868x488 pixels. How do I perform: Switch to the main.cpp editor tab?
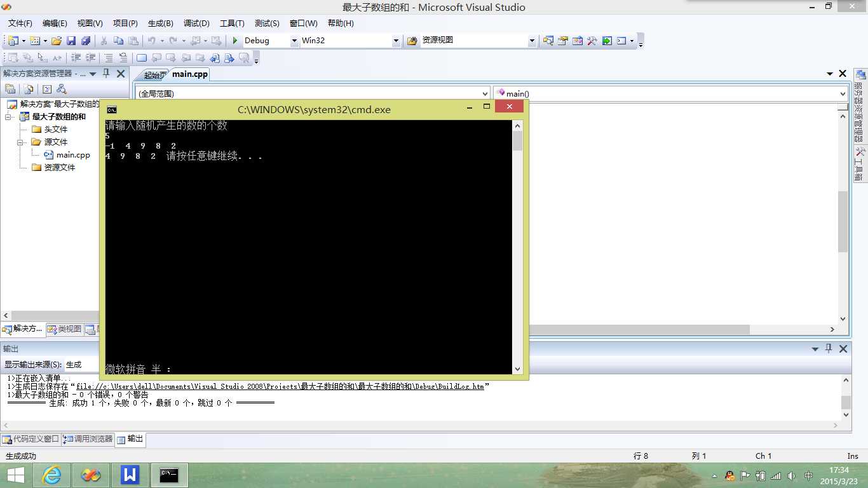tap(190, 74)
